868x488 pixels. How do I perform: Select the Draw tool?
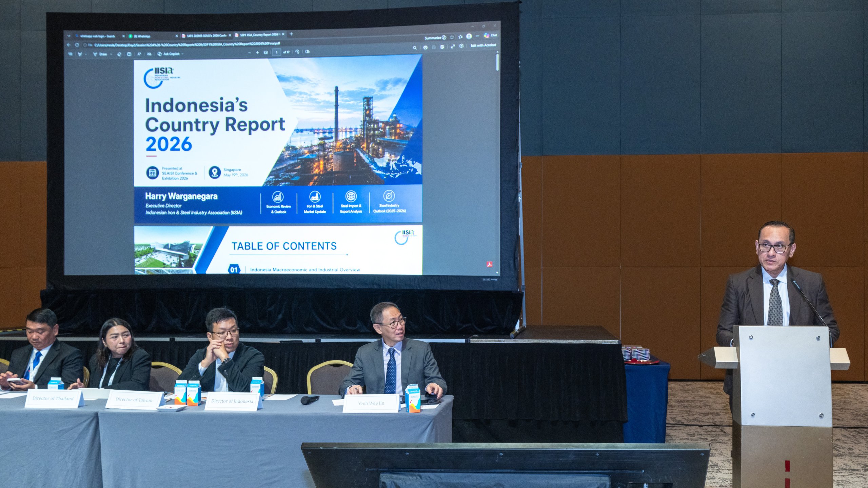[100, 54]
